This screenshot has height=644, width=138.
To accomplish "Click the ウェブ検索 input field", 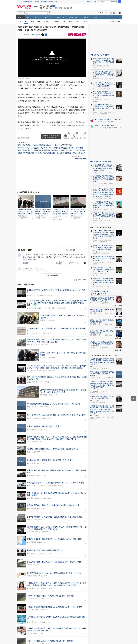I will [x=104, y=2].
